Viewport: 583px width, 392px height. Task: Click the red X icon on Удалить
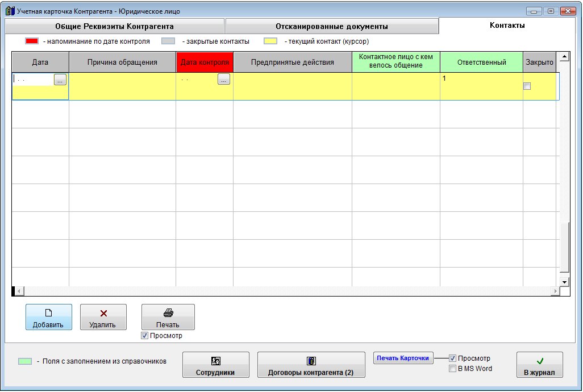pyautogui.click(x=103, y=313)
